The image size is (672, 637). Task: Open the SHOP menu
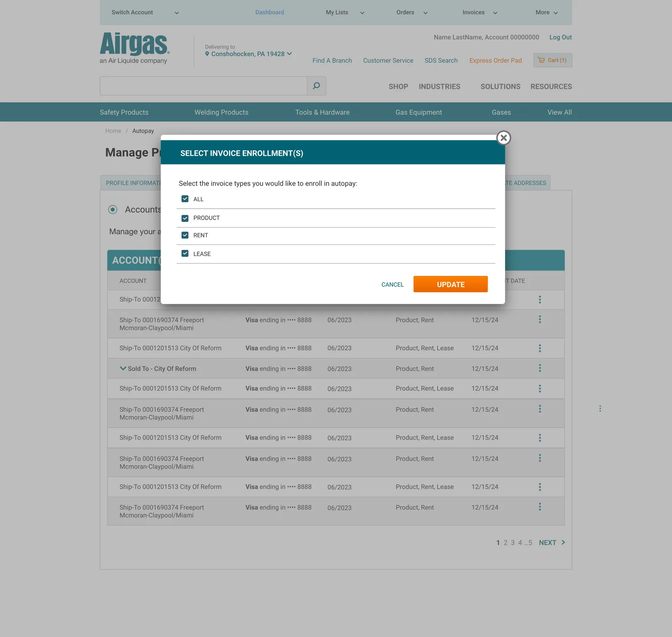pos(398,87)
